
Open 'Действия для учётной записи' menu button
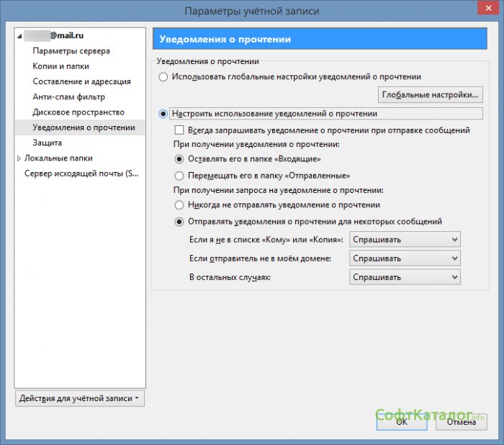click(79, 398)
